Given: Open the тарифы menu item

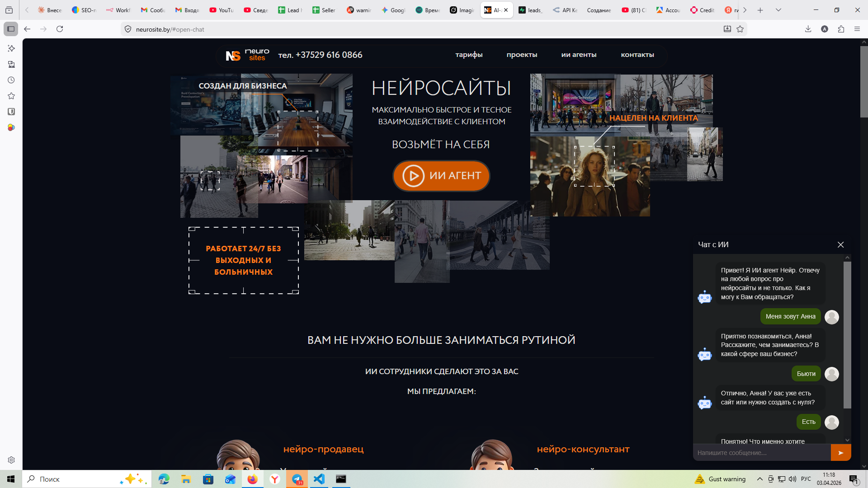Looking at the screenshot, I should [x=469, y=55].
